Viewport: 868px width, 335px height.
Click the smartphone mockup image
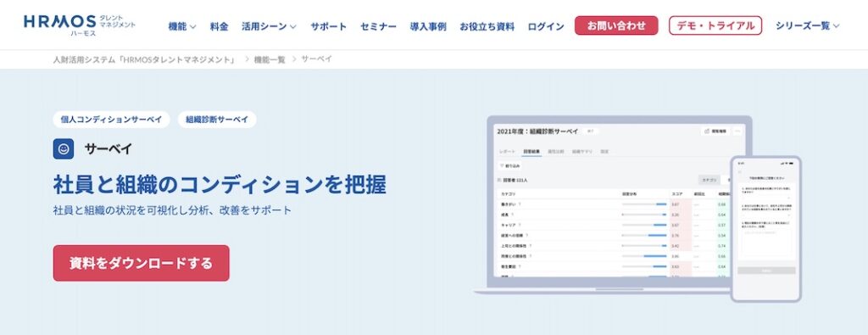pyautogui.click(x=766, y=229)
